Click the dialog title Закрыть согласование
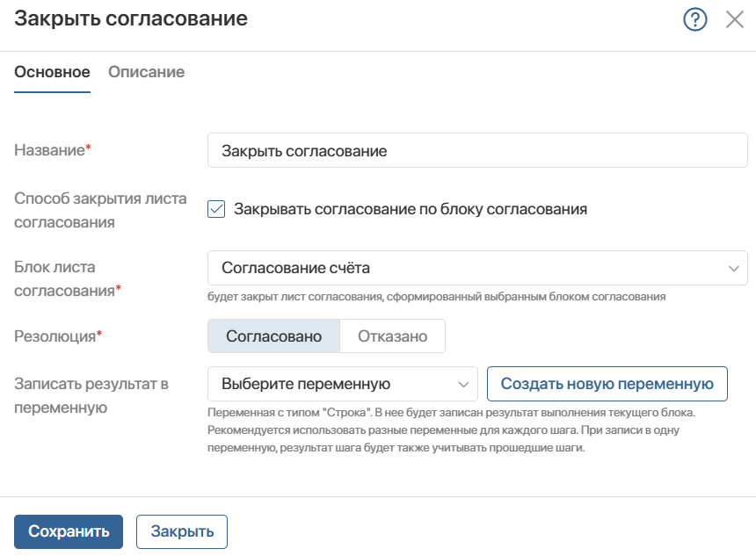Screen dimensions: 756x556 (131, 18)
